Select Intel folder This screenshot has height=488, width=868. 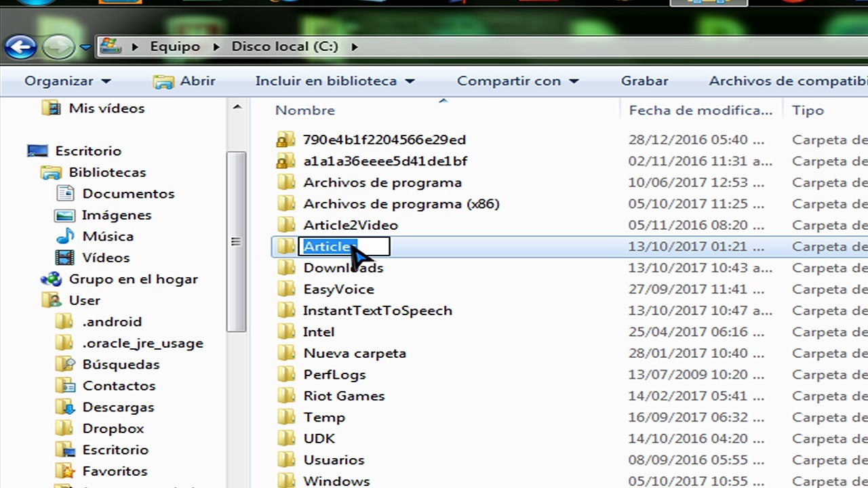[319, 331]
